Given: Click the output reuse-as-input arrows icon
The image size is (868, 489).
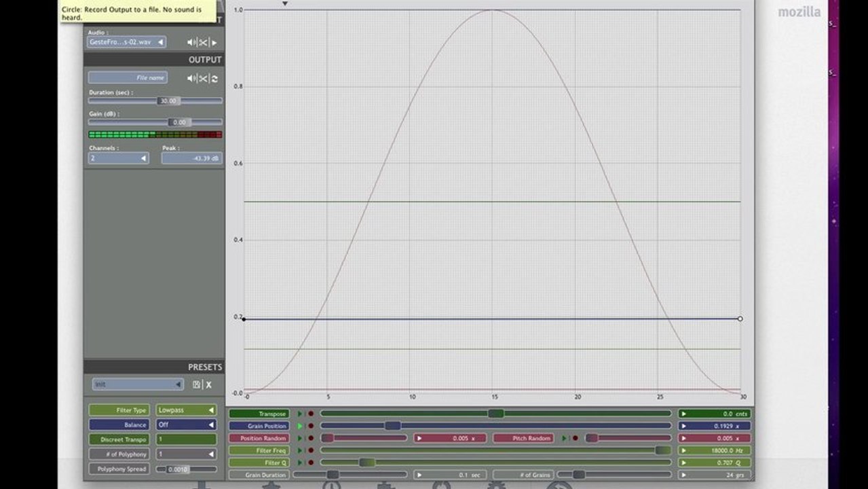Looking at the screenshot, I should click(x=214, y=78).
